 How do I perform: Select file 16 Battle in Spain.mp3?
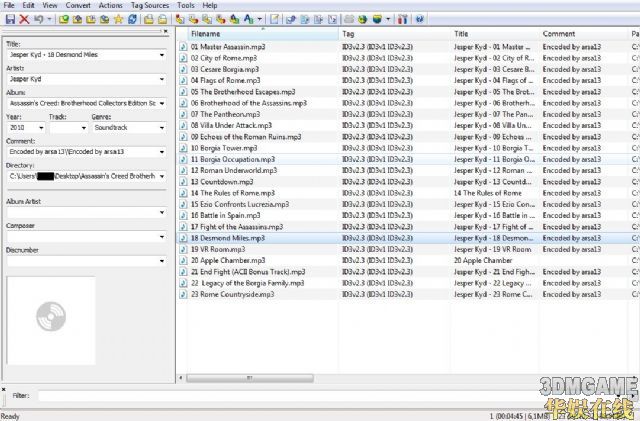226,216
